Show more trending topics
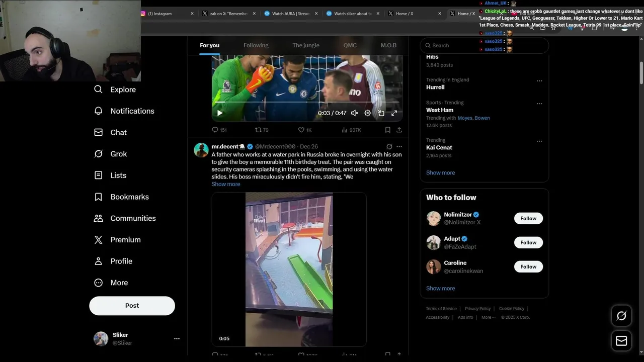 tap(440, 172)
